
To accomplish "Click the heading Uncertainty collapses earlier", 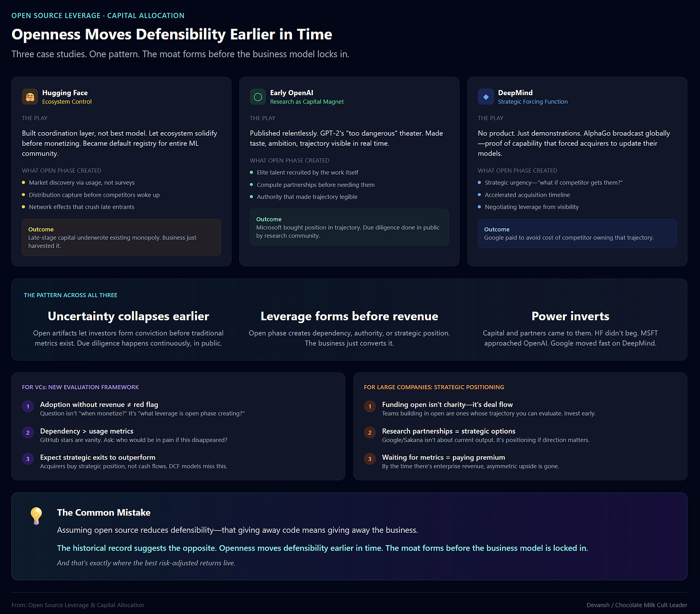I will click(x=128, y=316).
